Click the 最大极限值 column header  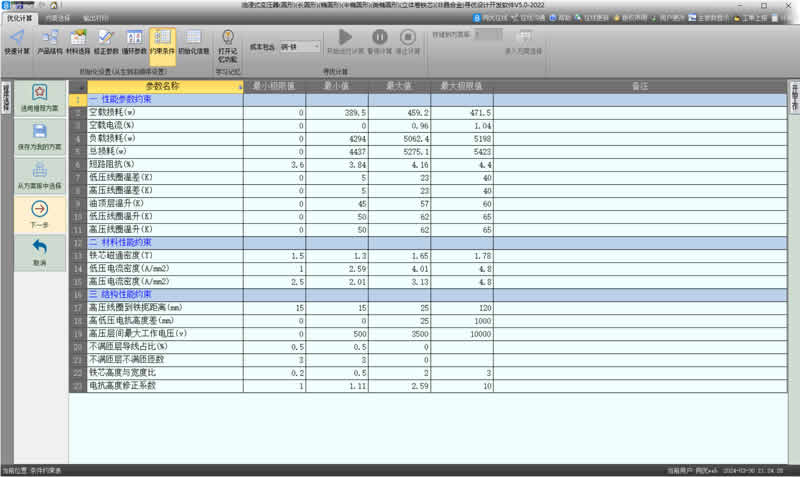pos(462,86)
